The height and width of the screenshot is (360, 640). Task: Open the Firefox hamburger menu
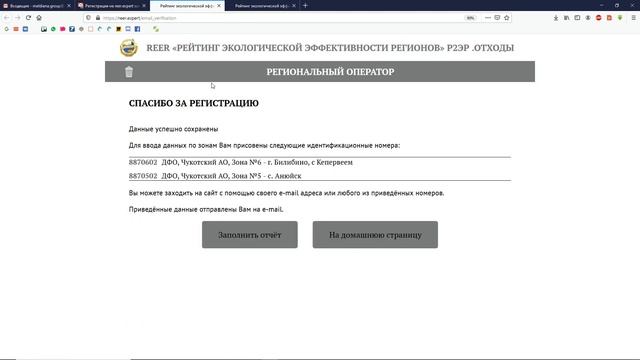(x=633, y=18)
